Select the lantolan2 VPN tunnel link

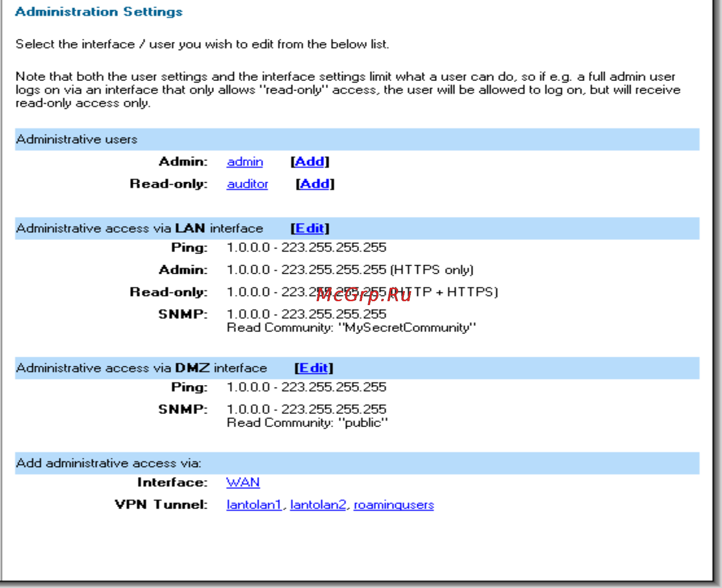(x=318, y=505)
